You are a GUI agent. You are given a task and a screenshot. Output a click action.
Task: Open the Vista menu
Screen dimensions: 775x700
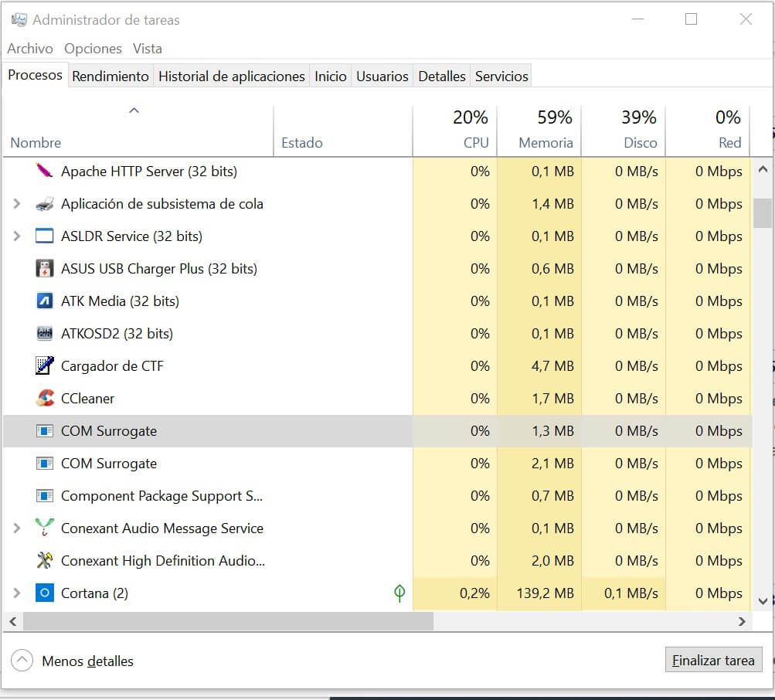coord(148,49)
